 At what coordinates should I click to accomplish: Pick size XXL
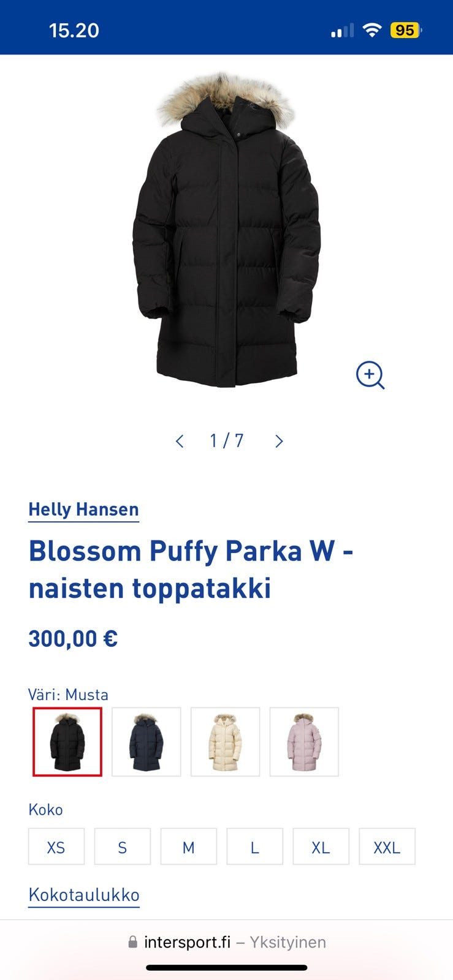[387, 847]
